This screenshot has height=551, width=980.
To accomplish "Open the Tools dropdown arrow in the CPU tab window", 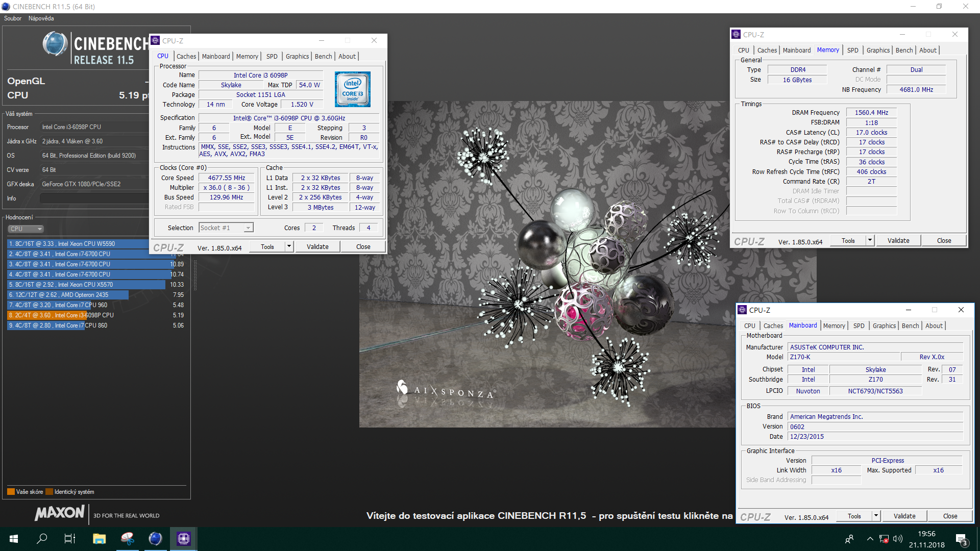I will click(x=289, y=246).
